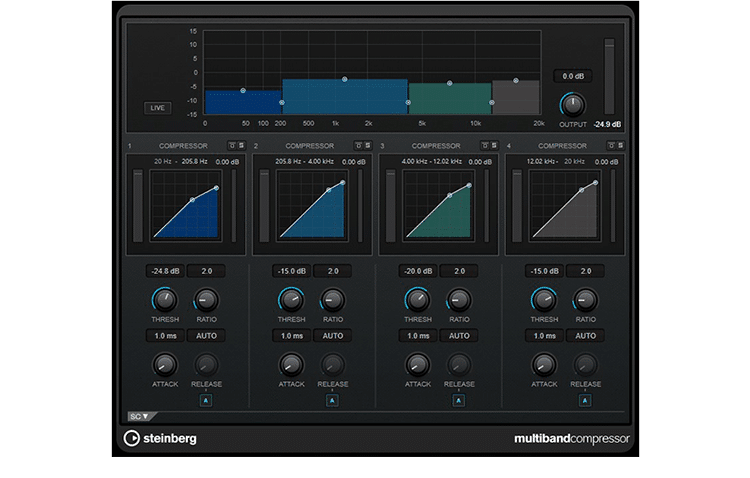The width and height of the screenshot is (750, 478).
Task: Click band 3 RELEASE knob
Action: (459, 365)
